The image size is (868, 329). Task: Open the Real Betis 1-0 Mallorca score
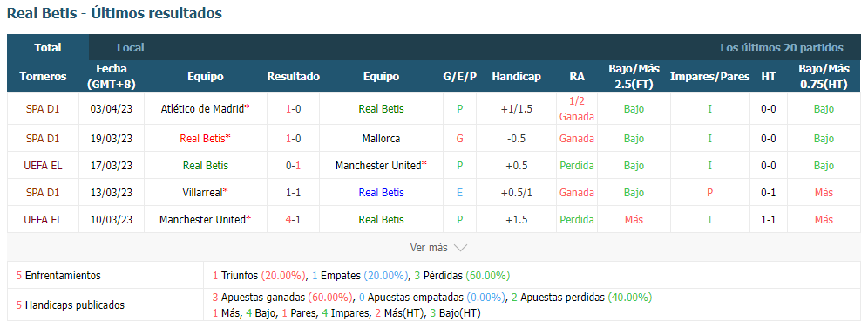click(x=294, y=138)
